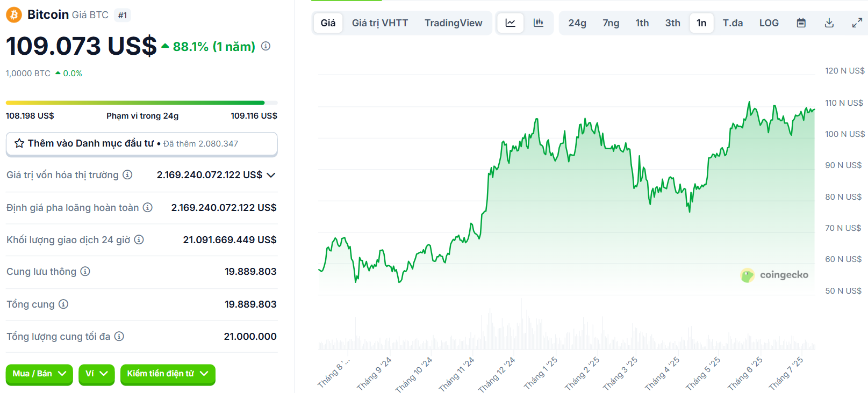Show info for Định giá pha loãng hoàn toàn
Screen dimensions: 868x393
click(x=148, y=207)
